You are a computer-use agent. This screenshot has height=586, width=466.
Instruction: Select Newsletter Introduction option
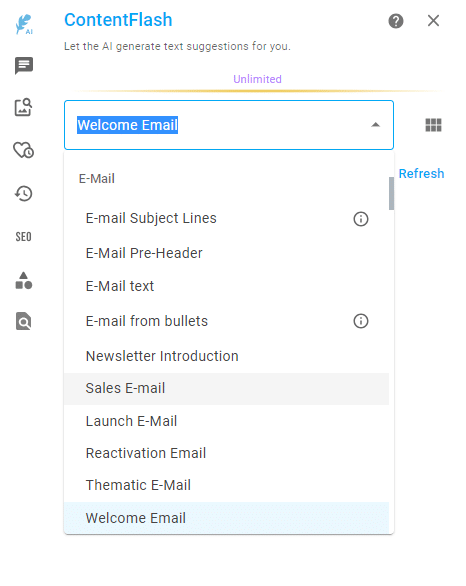point(226,356)
